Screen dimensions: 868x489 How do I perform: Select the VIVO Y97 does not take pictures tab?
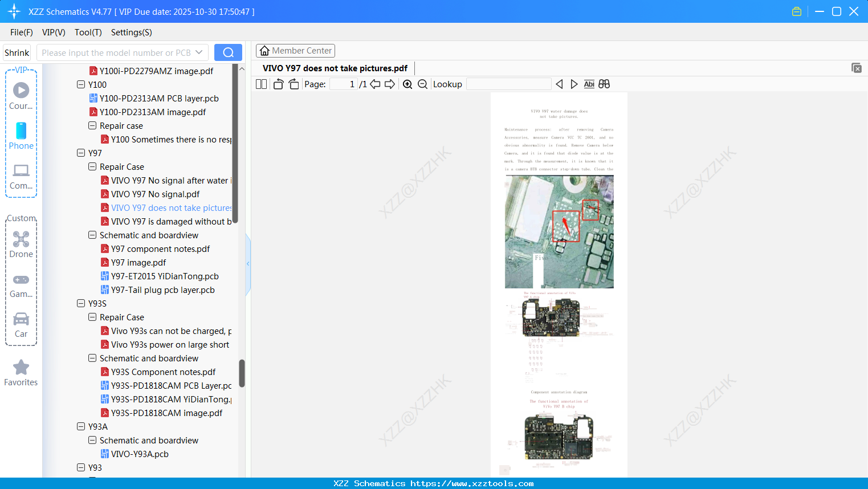click(x=335, y=68)
